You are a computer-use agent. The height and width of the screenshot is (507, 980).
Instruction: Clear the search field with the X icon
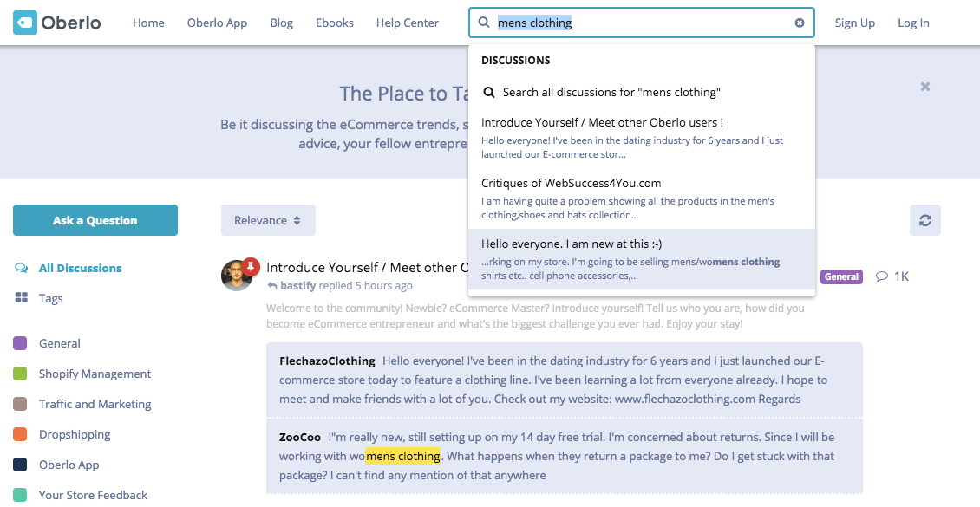pos(800,23)
